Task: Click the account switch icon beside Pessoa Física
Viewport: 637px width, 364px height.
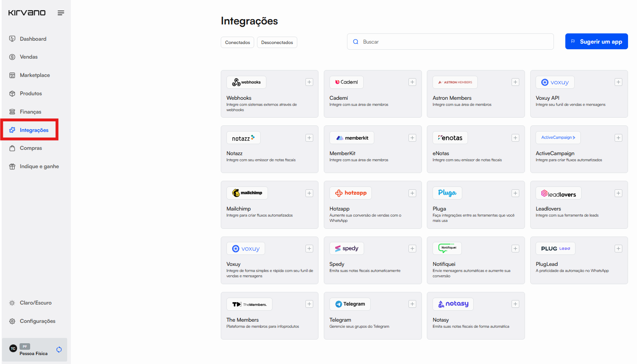Action: point(59,350)
